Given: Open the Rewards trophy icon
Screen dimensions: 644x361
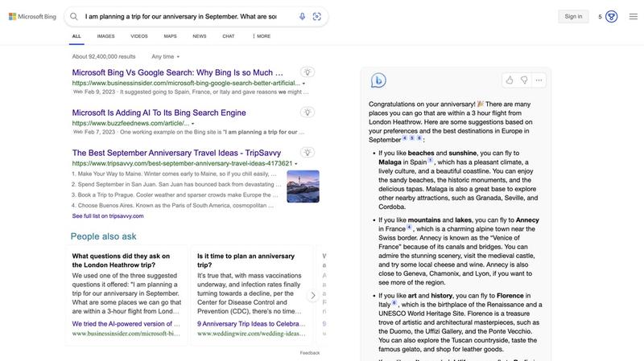Looking at the screenshot, I should [611, 16].
